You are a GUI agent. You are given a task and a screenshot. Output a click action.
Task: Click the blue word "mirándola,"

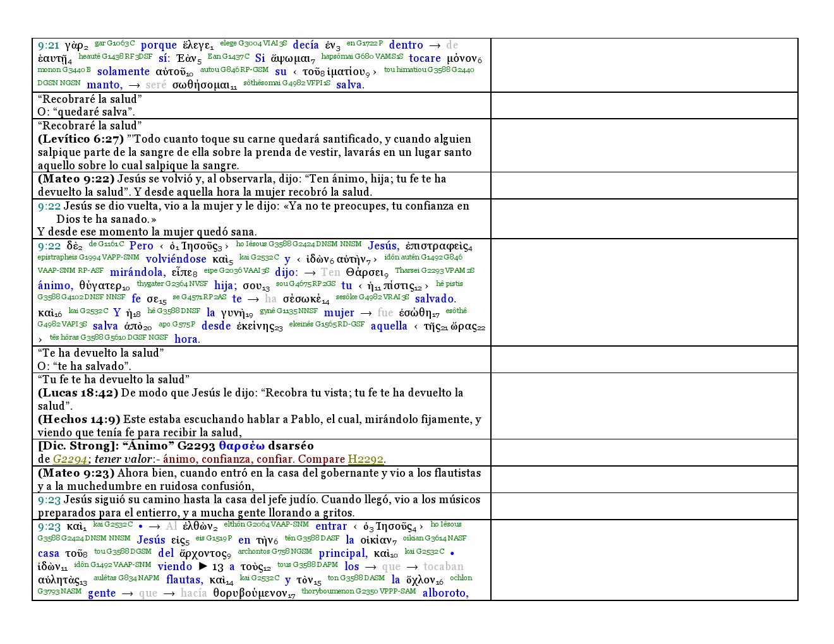point(138,273)
